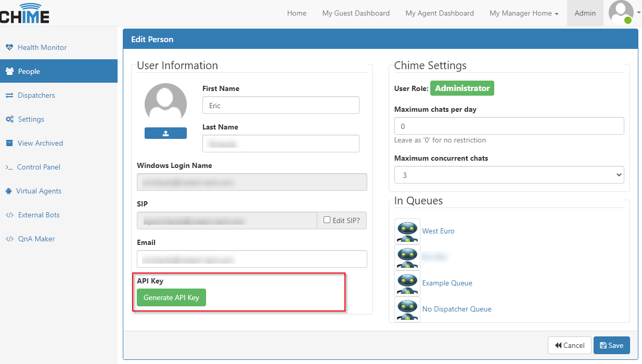
Task: Open My Guest Dashboard
Action: click(x=356, y=13)
